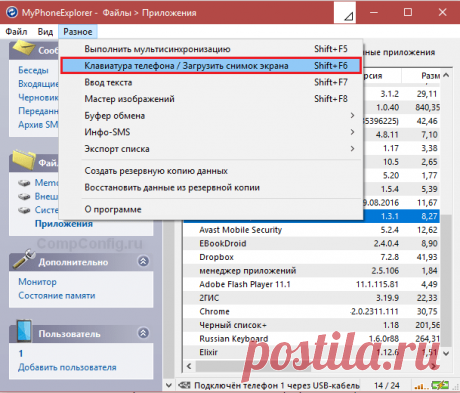Collapse the Дополнительно panel
Viewport: 460px width, 393px height.
pyautogui.click(x=143, y=261)
